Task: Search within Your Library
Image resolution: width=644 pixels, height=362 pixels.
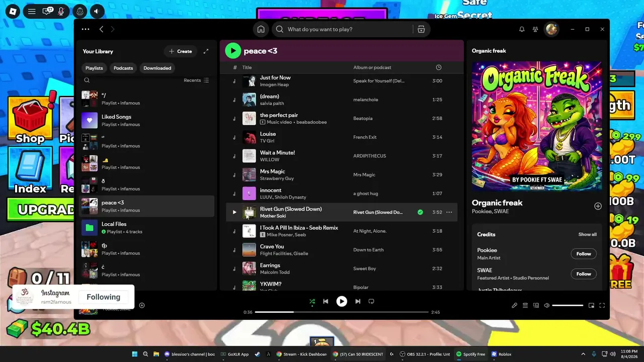Action: pyautogui.click(x=87, y=80)
